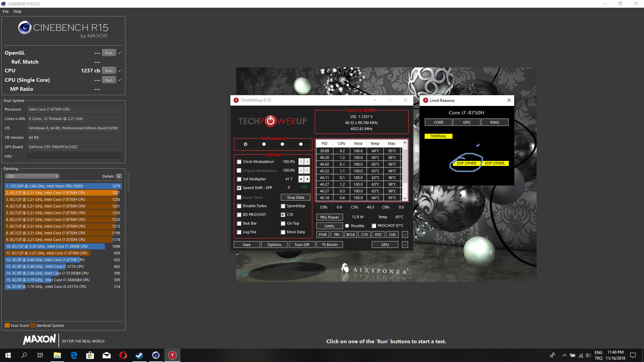The width and height of the screenshot is (644, 362).
Task: Open Limits button in ThrottleStop
Action: (329, 226)
